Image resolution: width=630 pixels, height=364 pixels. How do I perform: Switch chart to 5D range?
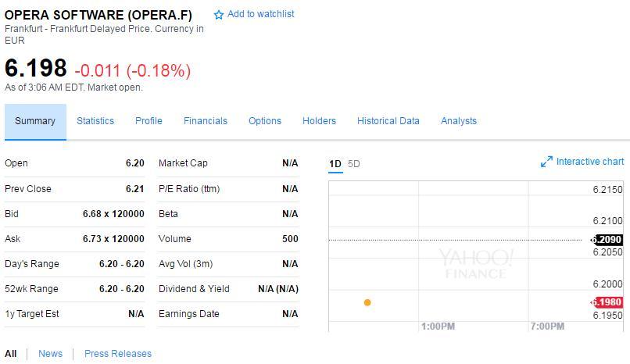(354, 164)
